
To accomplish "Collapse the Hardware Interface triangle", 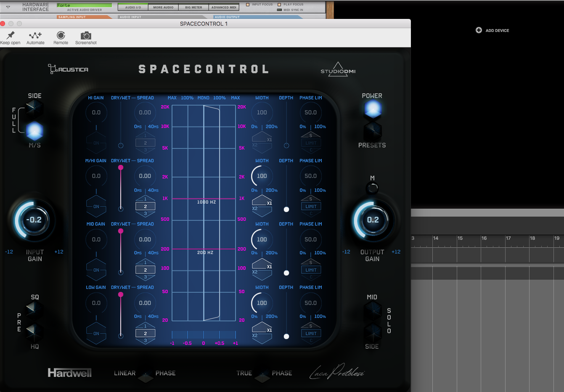I will click(8, 7).
